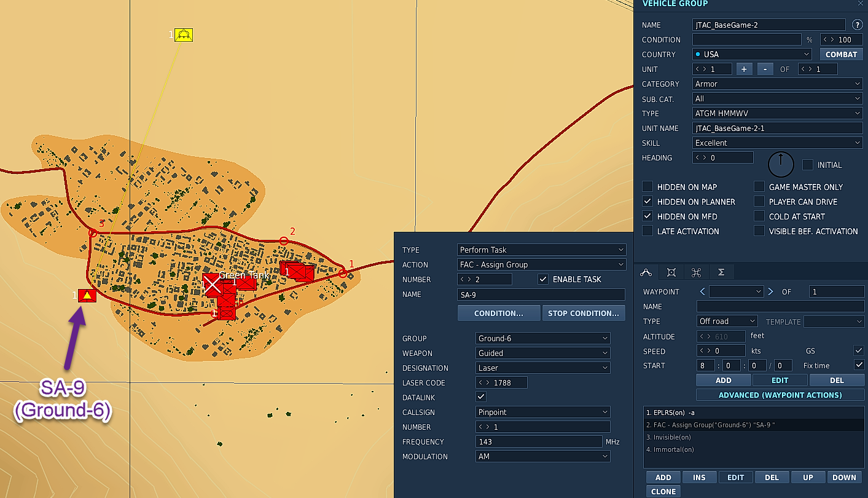The image size is (868, 498).
Task: Open the Callsign dropdown showing Pinpoint
Action: (543, 412)
